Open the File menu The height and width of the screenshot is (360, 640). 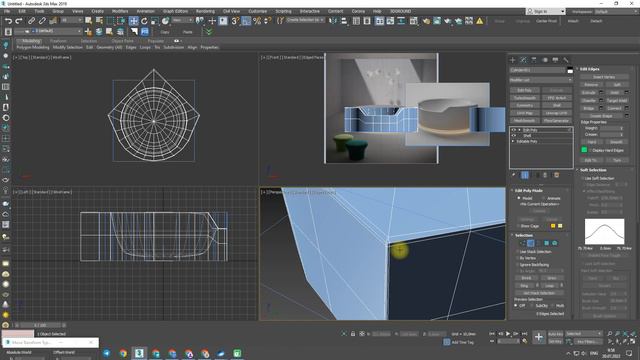[7, 11]
